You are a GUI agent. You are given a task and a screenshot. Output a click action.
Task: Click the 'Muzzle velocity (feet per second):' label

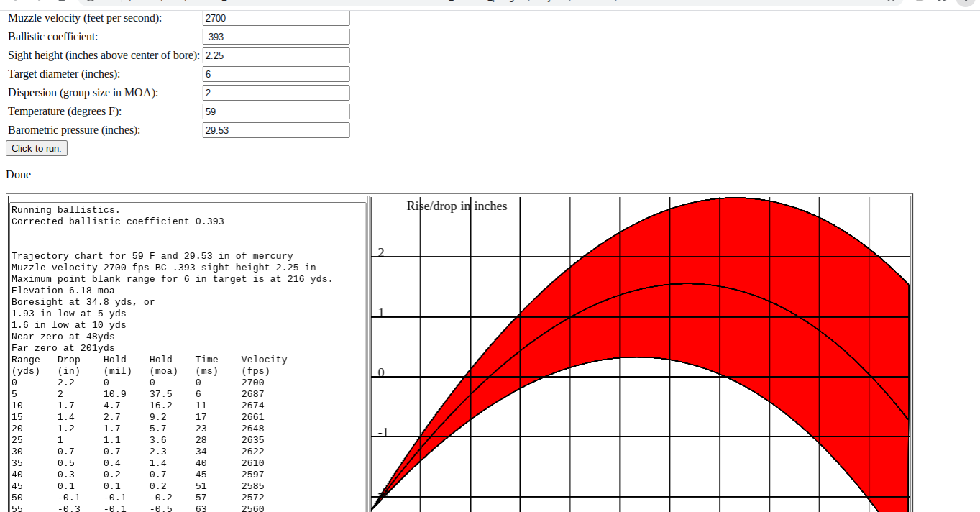[x=85, y=18]
